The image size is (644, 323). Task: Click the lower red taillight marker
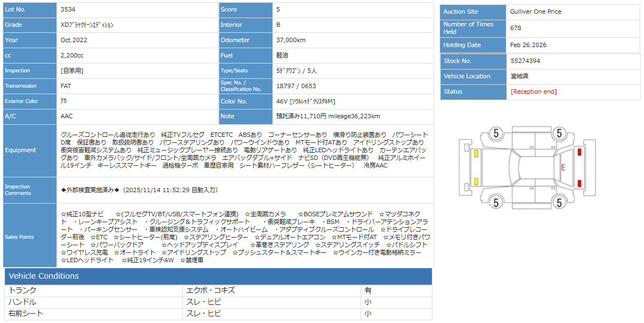point(579,183)
